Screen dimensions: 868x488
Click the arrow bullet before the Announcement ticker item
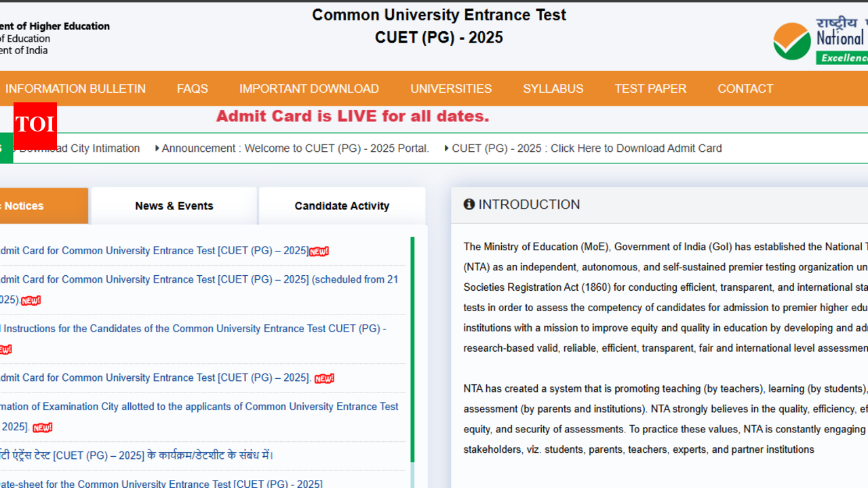[x=157, y=148]
